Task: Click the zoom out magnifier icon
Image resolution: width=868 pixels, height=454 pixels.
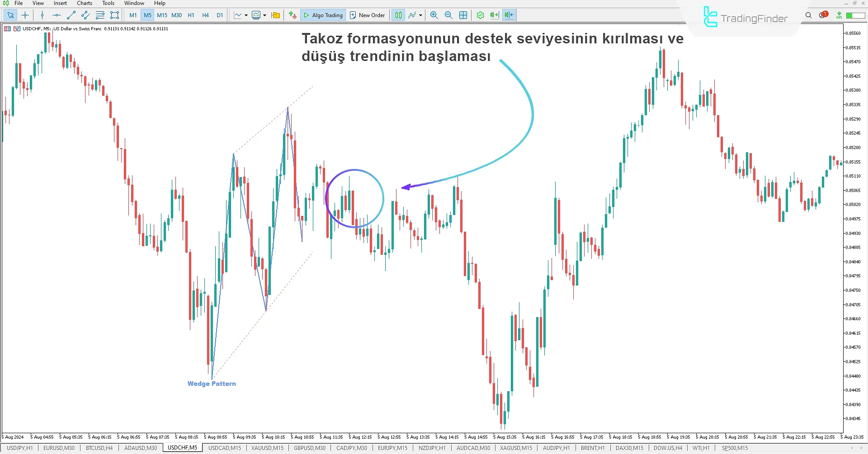Action: tap(448, 15)
